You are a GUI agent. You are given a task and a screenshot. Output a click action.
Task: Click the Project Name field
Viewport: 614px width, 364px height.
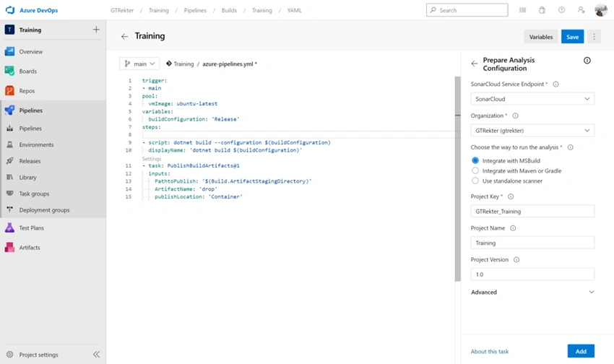pos(532,243)
